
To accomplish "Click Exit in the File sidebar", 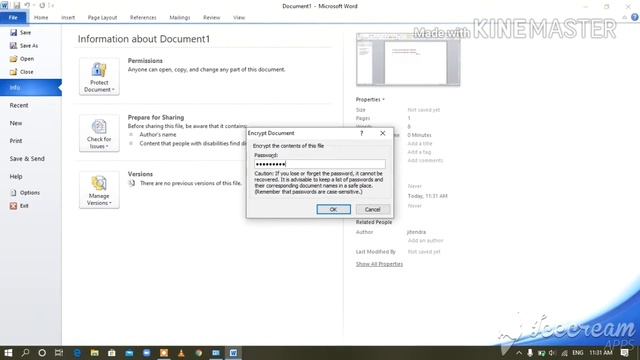I will pyautogui.click(x=19, y=206).
